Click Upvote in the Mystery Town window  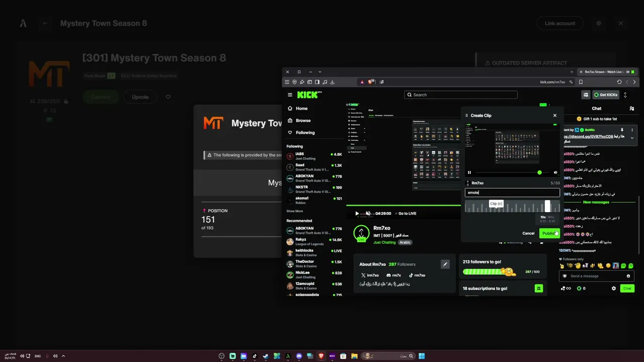pyautogui.click(x=140, y=97)
